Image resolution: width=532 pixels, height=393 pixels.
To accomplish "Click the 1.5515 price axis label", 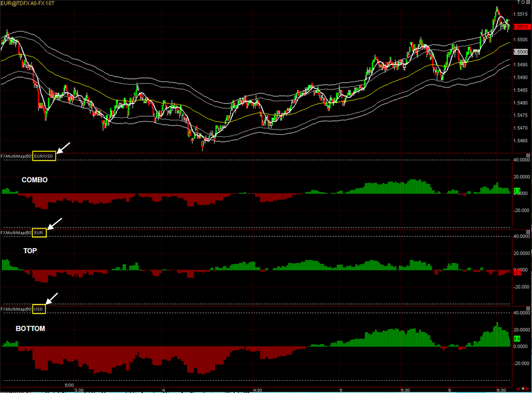I will point(520,14).
